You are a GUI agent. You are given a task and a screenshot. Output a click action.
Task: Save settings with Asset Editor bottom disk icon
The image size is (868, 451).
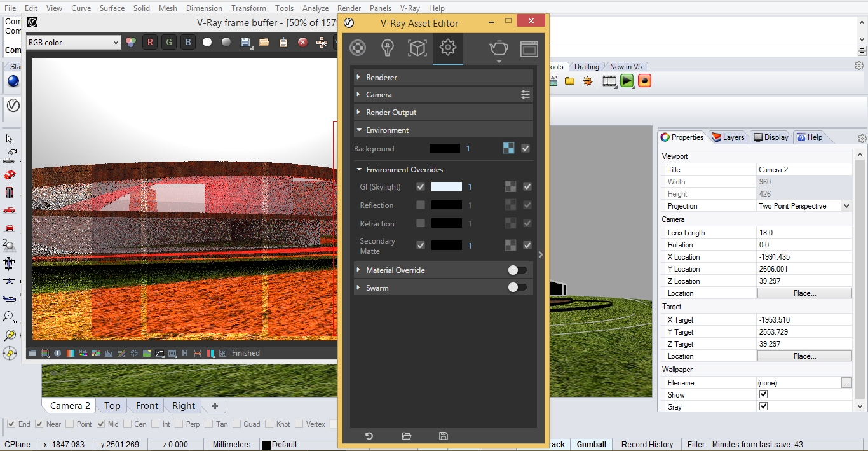point(444,436)
